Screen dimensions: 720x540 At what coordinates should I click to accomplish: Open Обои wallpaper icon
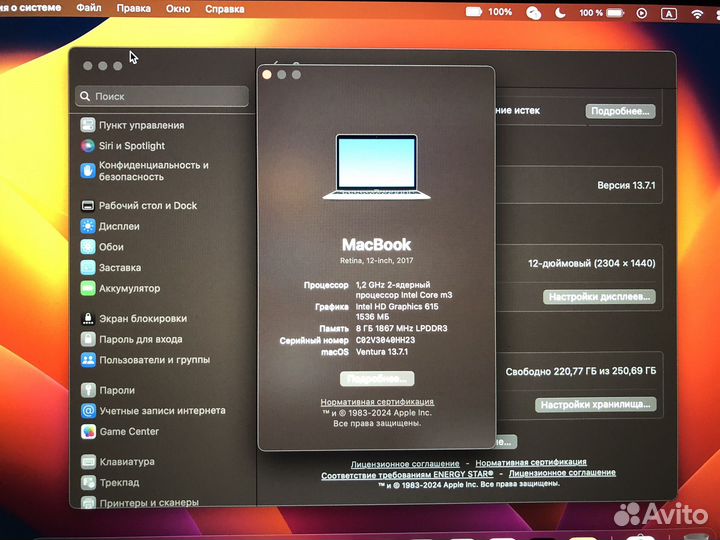[x=88, y=247]
